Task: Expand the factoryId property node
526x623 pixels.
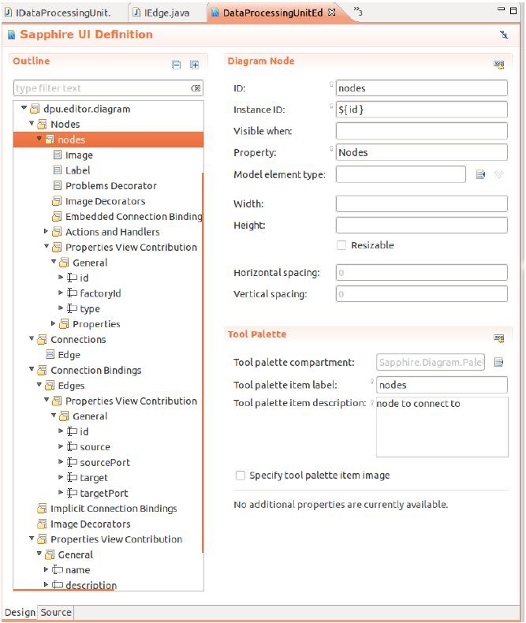Action: 60,292
